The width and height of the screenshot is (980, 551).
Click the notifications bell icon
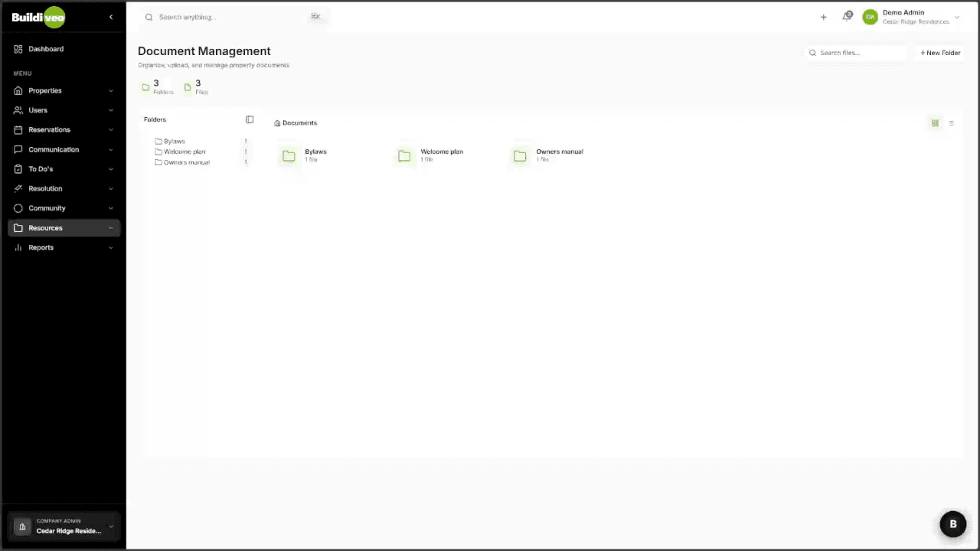[x=847, y=17]
